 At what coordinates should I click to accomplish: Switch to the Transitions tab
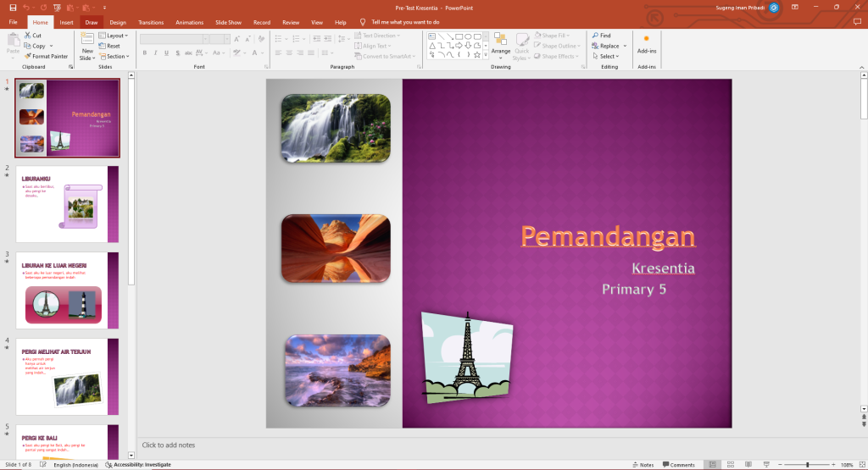click(151, 22)
